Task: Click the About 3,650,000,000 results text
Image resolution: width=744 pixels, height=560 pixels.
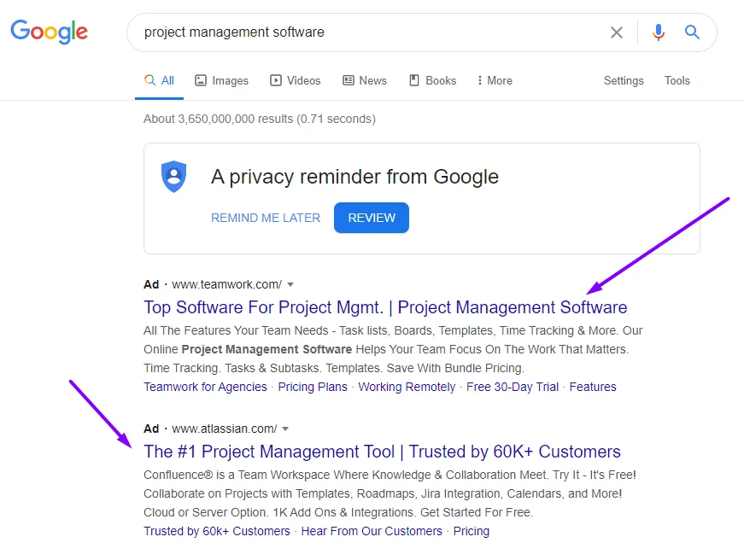Action: (260, 119)
